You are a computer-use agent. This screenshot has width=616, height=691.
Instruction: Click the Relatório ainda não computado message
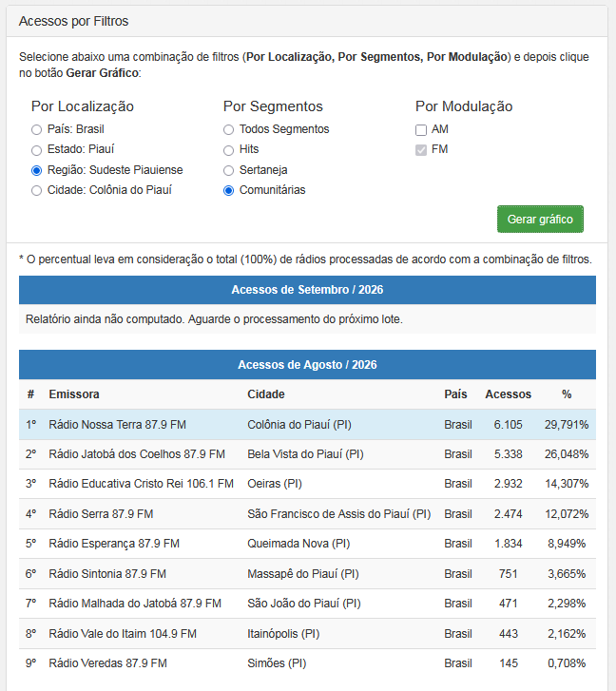pyautogui.click(x=214, y=319)
